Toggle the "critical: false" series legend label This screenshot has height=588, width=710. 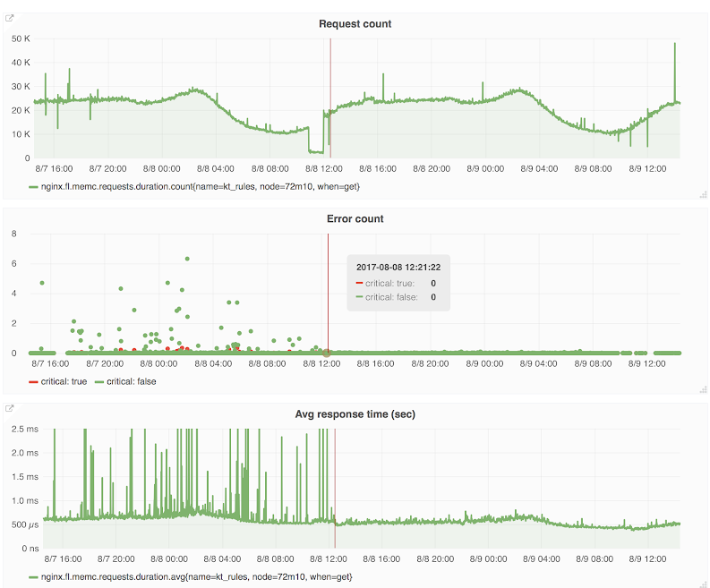coord(132,382)
